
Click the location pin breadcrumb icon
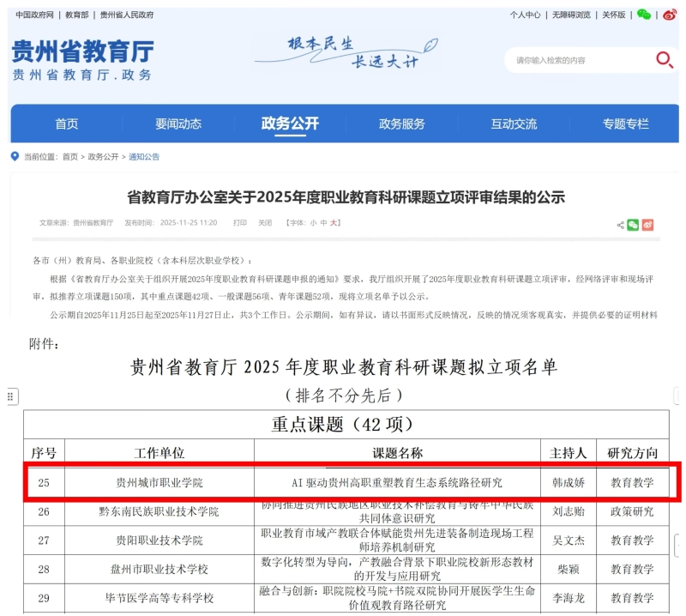[15, 157]
